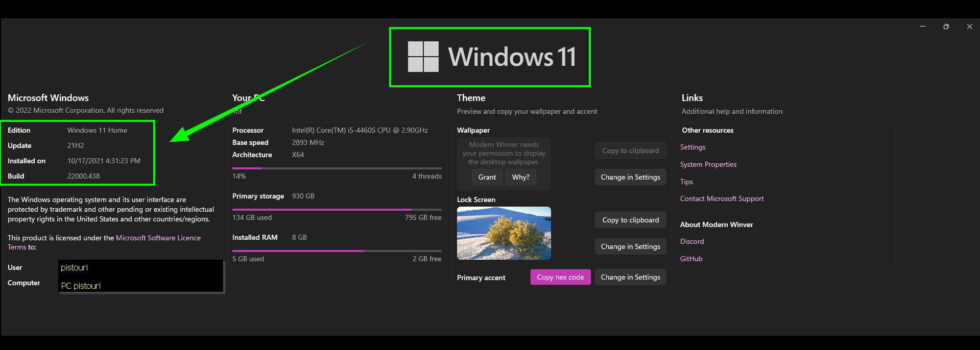Image resolution: width=980 pixels, height=350 pixels.
Task: Click "Additional help and information" text
Action: [732, 111]
